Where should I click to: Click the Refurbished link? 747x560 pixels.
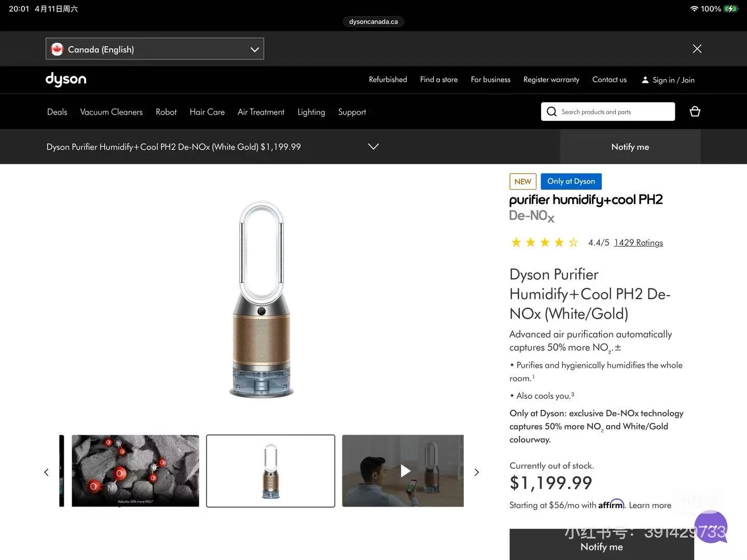[388, 79]
